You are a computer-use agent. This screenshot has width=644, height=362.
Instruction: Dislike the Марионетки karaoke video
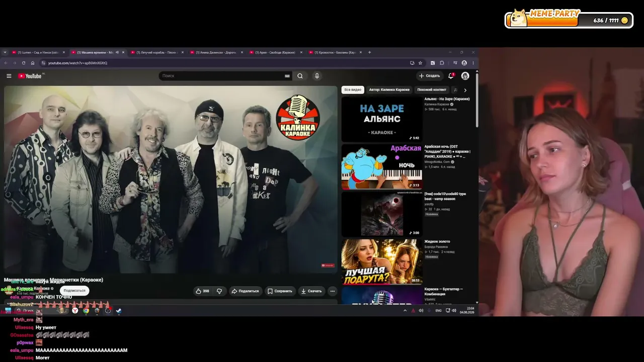tap(219, 291)
